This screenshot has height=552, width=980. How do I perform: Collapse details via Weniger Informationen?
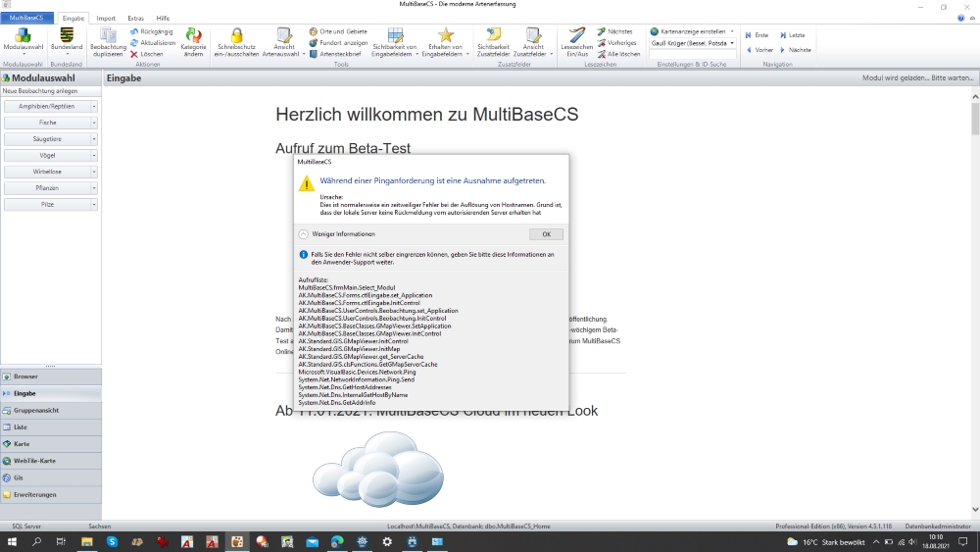point(337,233)
